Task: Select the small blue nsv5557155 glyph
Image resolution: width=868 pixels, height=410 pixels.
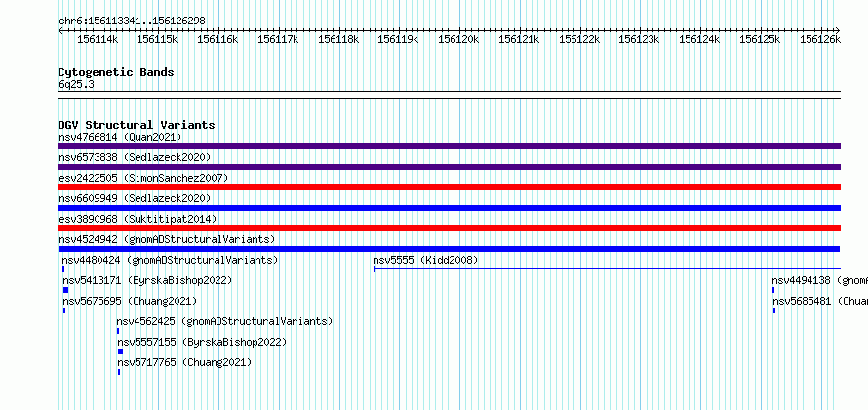Action: 121,351
